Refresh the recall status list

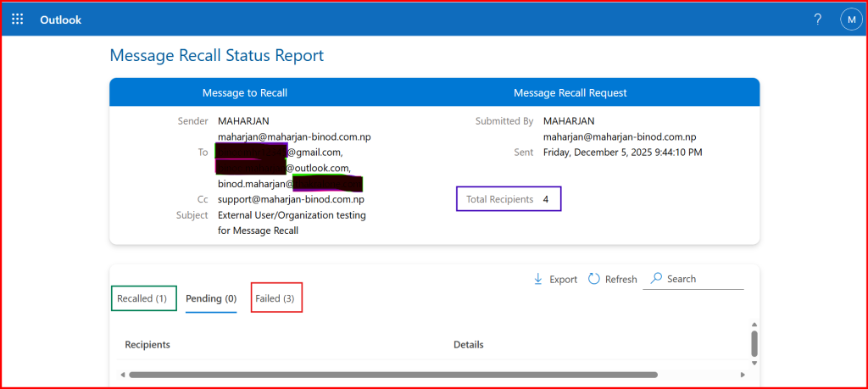(612, 279)
